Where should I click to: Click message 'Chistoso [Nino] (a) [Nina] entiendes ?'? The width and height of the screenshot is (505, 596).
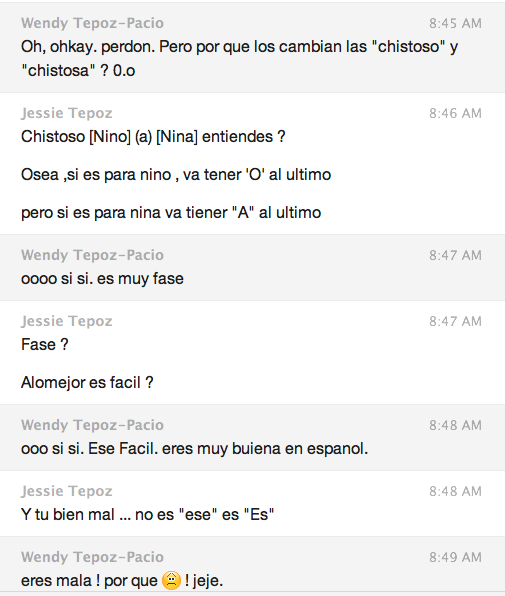click(153, 137)
